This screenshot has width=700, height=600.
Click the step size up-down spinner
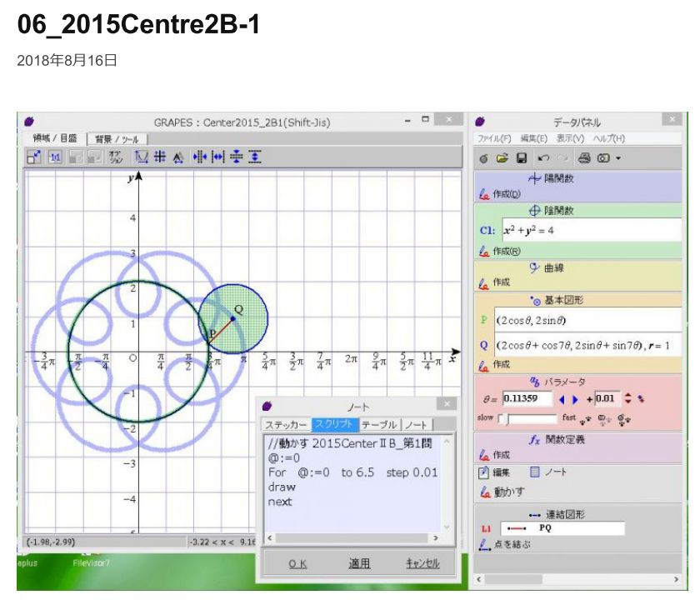coord(627,399)
